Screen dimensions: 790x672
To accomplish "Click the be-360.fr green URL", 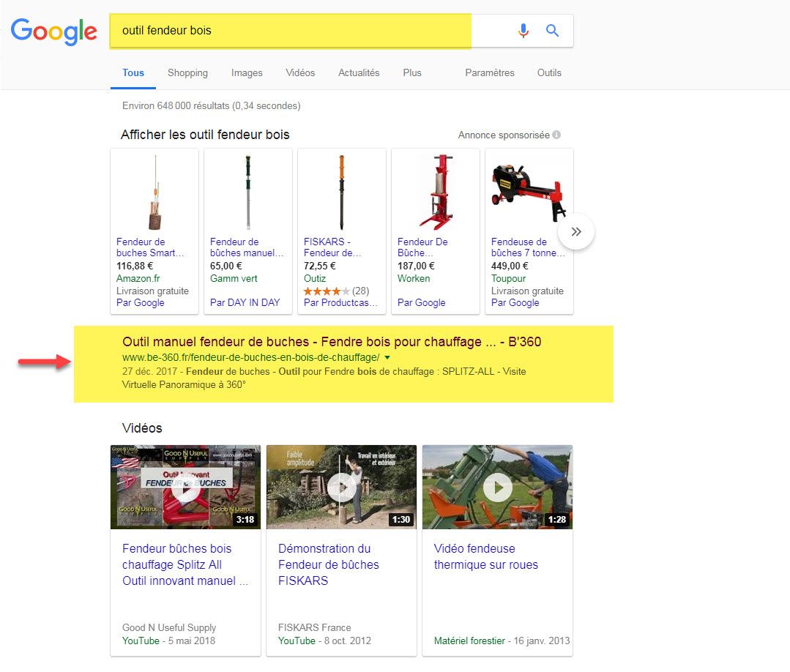I will coord(251,358).
